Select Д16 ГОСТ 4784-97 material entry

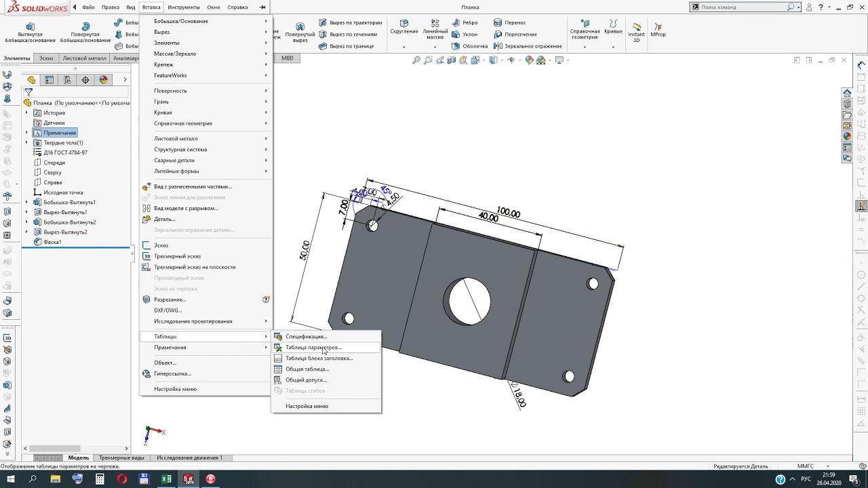coord(65,152)
